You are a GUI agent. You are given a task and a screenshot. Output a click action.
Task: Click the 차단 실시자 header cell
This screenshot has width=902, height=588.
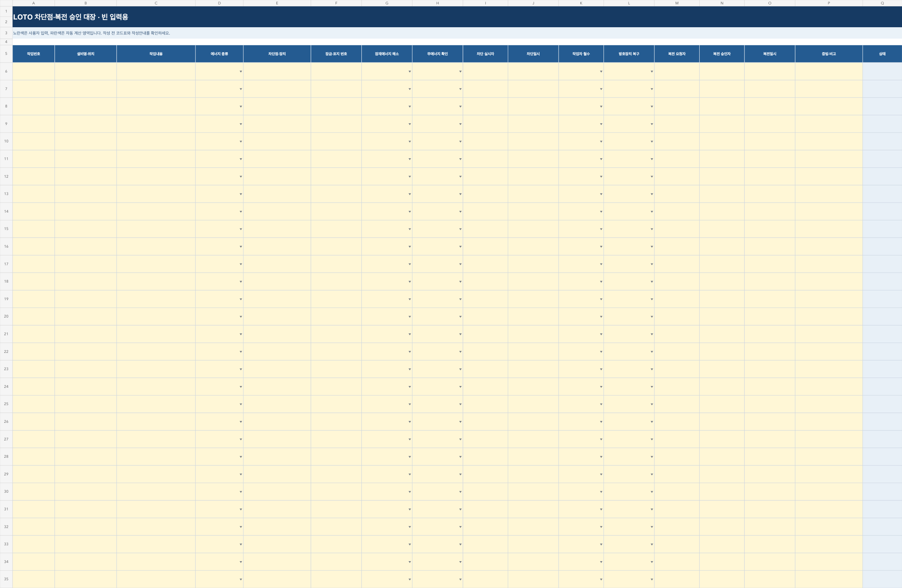(x=485, y=54)
